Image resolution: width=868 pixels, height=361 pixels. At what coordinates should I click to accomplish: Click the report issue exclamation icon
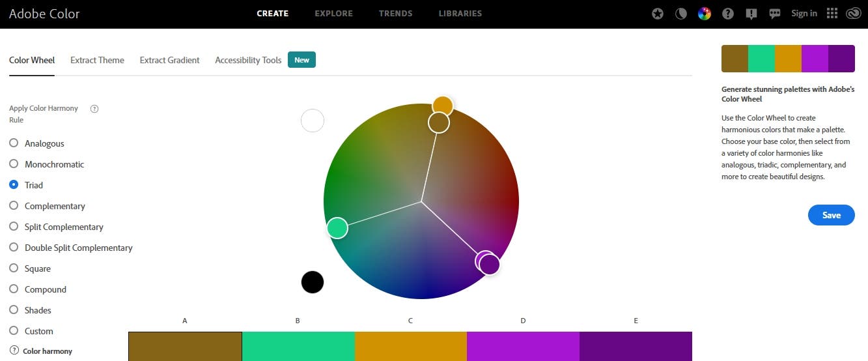(x=751, y=14)
